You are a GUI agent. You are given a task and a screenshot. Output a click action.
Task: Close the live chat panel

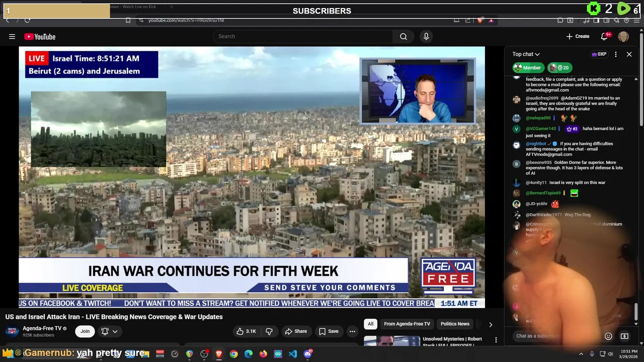click(x=629, y=54)
